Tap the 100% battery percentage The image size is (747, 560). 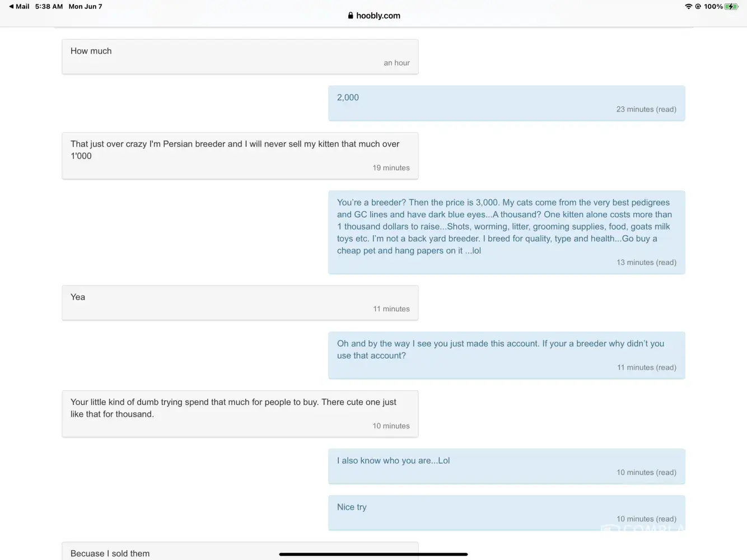[x=713, y=7]
